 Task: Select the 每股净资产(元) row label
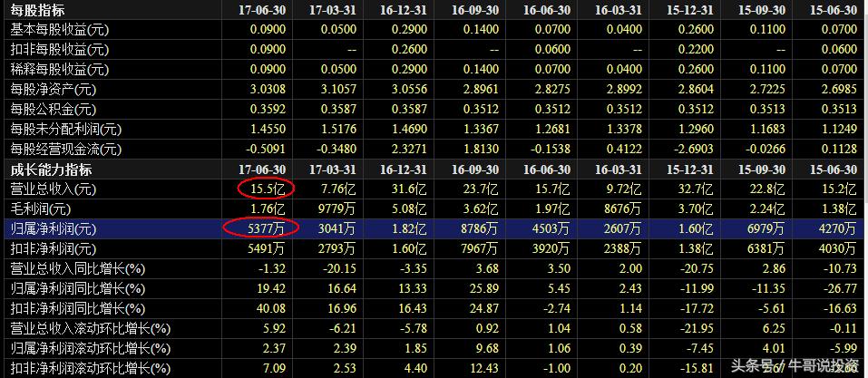pyautogui.click(x=54, y=90)
